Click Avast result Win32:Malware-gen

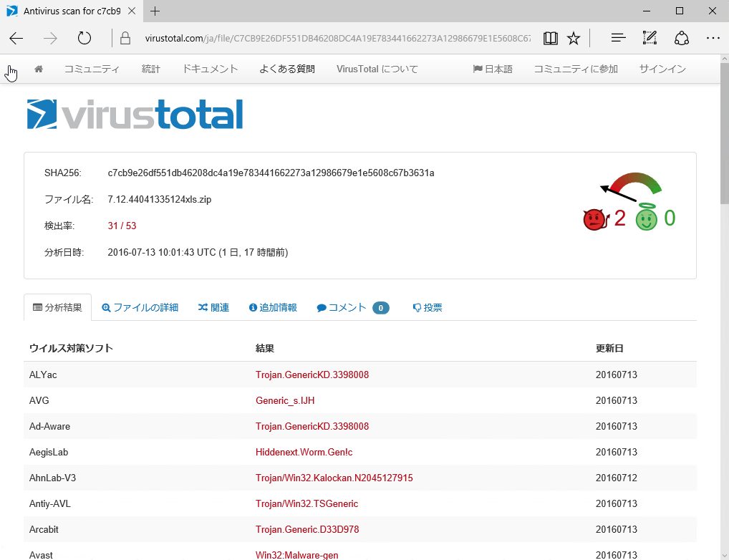(x=297, y=556)
